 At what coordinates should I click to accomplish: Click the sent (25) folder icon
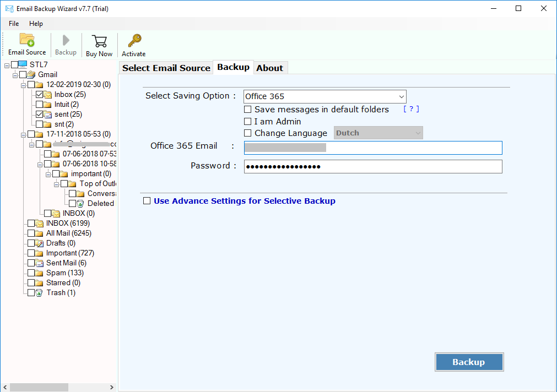click(x=47, y=115)
